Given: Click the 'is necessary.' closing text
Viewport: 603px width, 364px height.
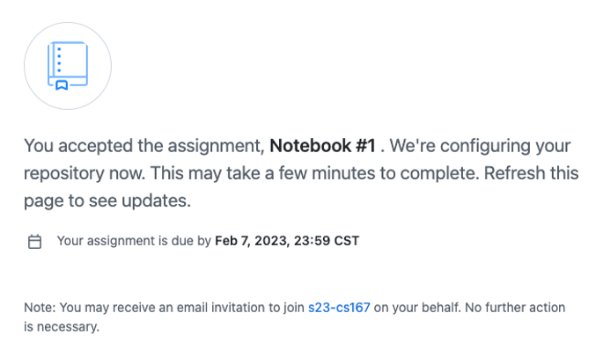Looking at the screenshot, I should (62, 327).
